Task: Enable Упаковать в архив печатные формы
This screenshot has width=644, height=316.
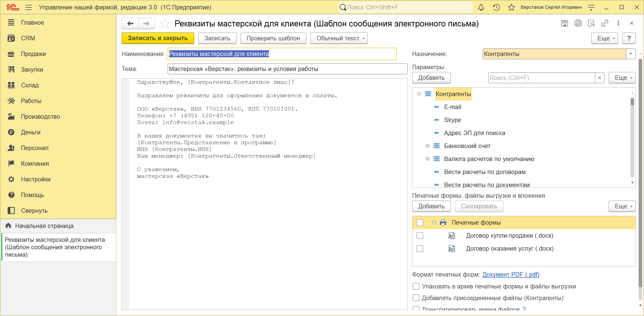Action: [x=416, y=286]
